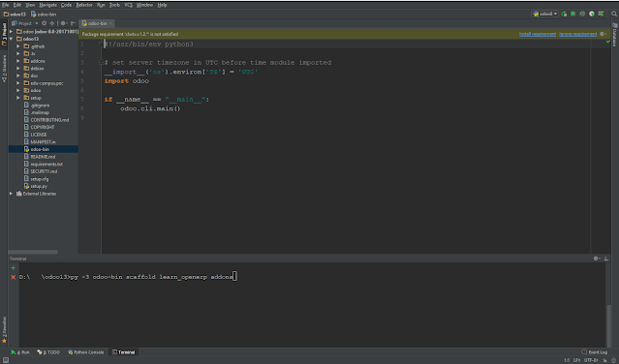Open the Code menu

[66, 5]
